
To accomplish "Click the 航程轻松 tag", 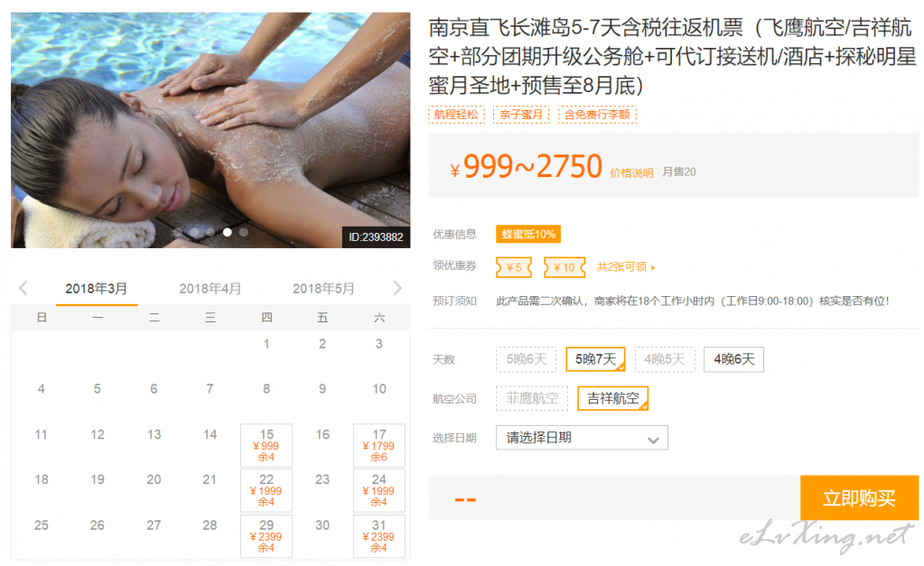I will click(456, 115).
